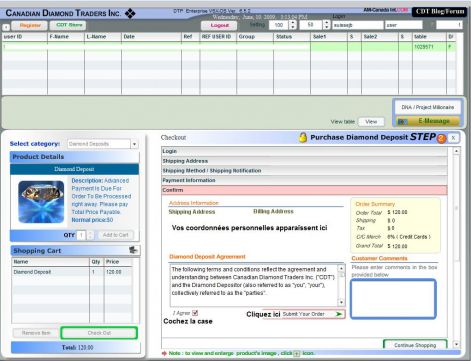Expand the Login checkout section
This screenshot has height=361, width=471.
pyautogui.click(x=304, y=151)
